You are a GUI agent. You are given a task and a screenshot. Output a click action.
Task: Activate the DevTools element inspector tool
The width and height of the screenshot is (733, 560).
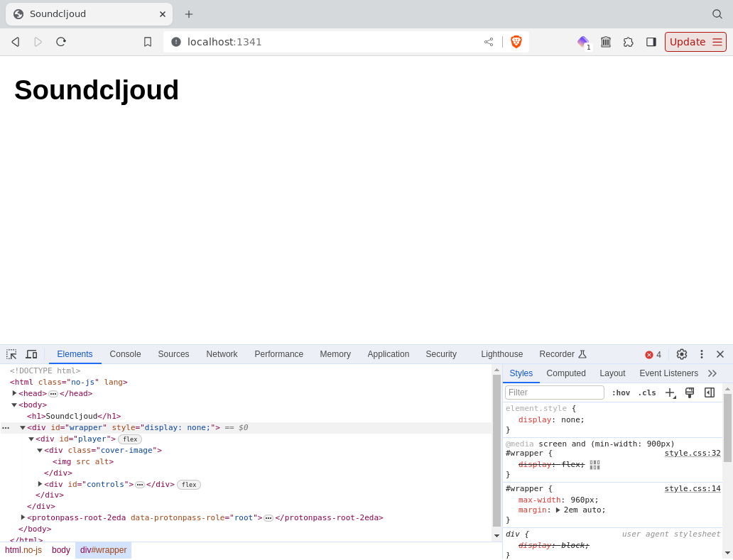click(x=11, y=354)
